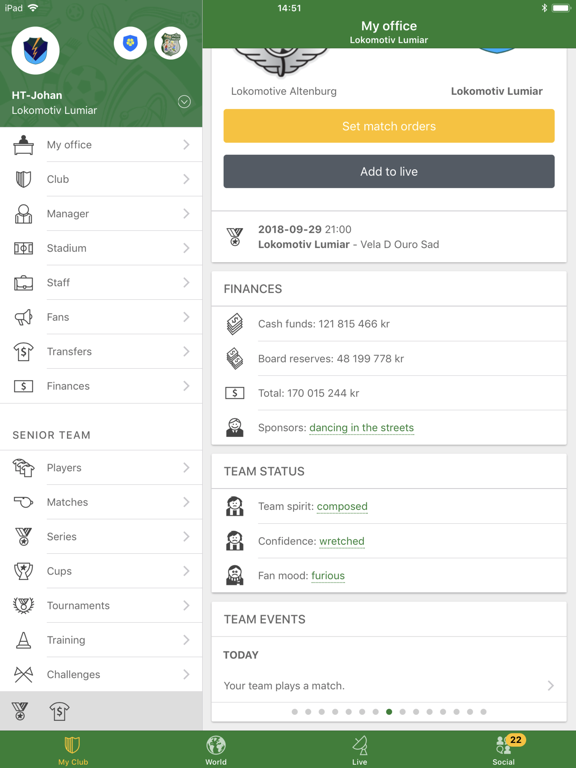Screen dimensions: 576x768
Task: Tap the main team crest avatar
Action: [x=36, y=50]
